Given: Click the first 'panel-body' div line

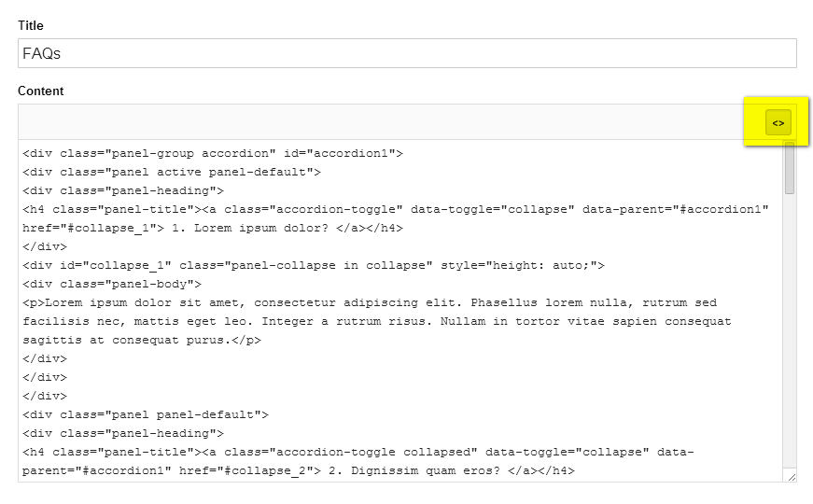Looking at the screenshot, I should click(112, 284).
